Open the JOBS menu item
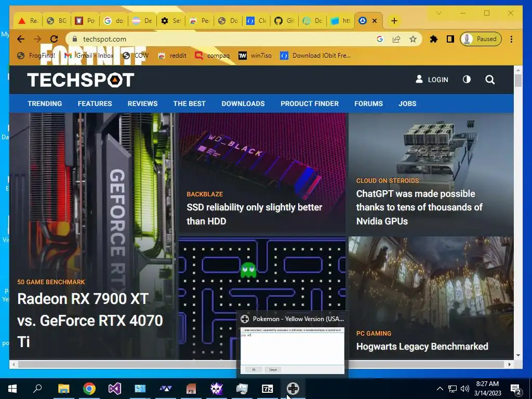 (407, 103)
